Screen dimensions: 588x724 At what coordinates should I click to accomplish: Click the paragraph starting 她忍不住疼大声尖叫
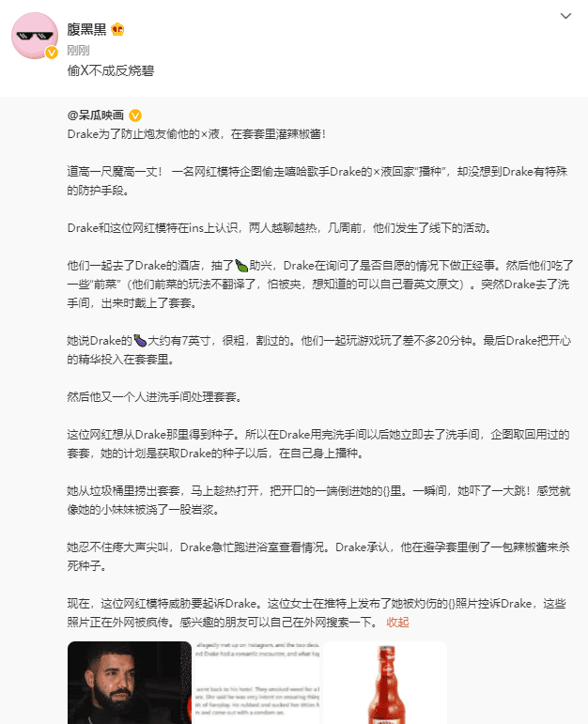tap(318, 557)
